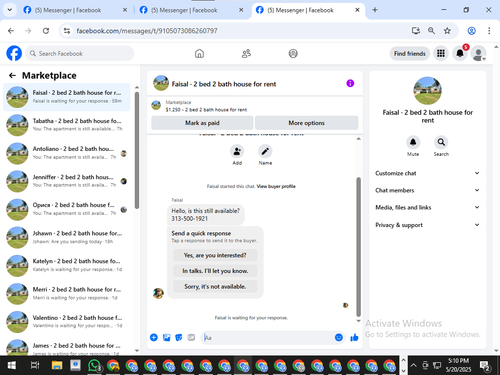Click the Add people icon
The height and width of the screenshot is (375, 500).
(237, 151)
